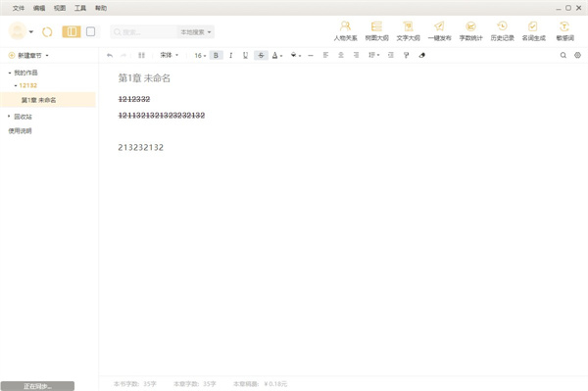Image resolution: width=588 pixels, height=391 pixels.
Task: Open the 视图 menu
Action: tap(60, 8)
